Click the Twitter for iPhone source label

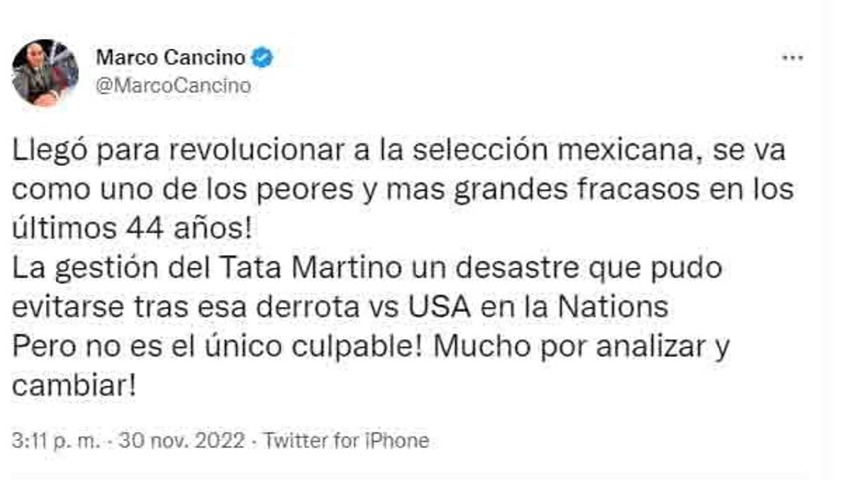click(345, 440)
